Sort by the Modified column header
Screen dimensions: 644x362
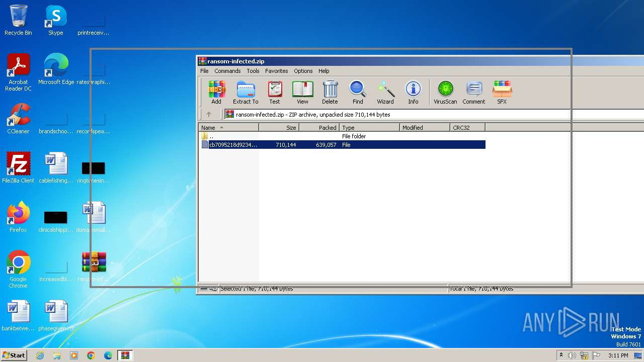(425, 128)
